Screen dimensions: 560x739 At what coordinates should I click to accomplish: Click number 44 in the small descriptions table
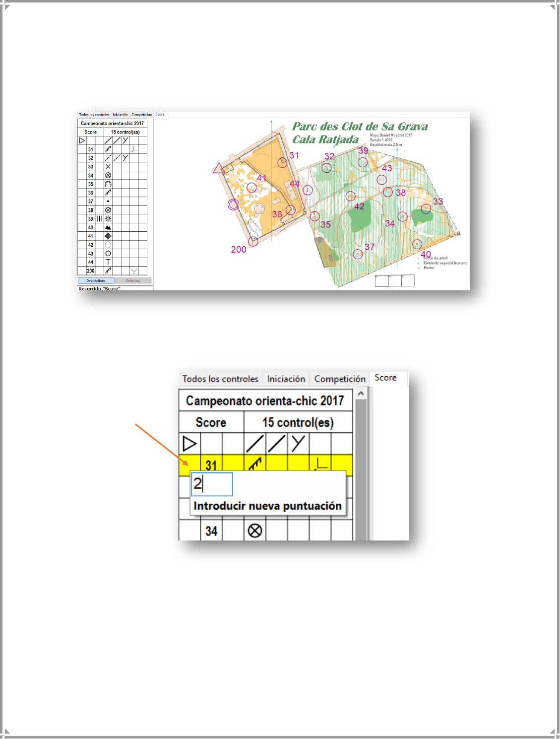tap(91, 262)
